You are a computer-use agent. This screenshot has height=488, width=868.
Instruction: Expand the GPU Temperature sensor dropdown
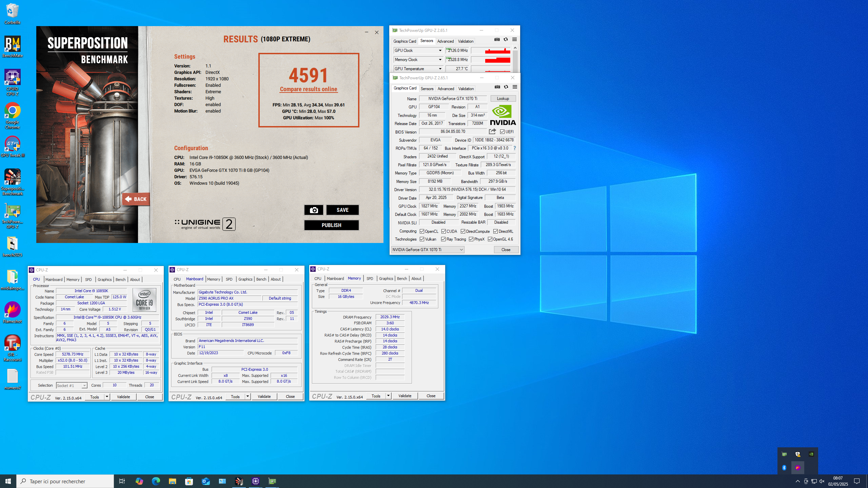440,69
